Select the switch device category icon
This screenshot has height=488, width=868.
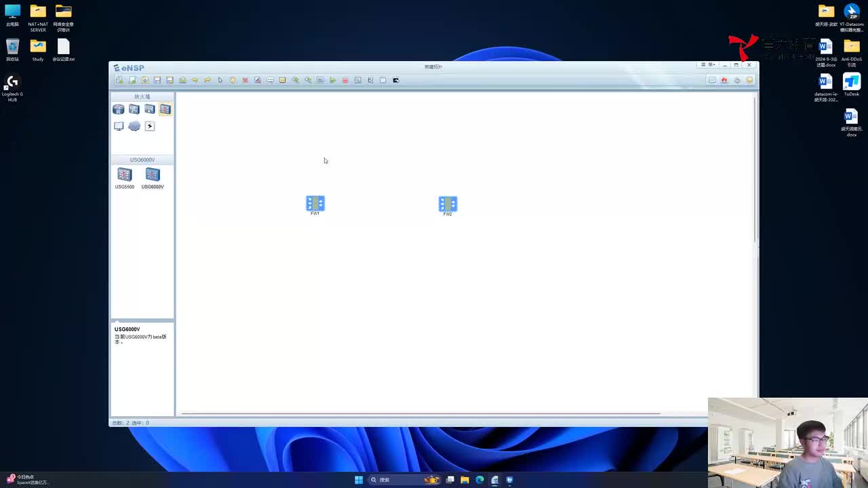click(134, 109)
